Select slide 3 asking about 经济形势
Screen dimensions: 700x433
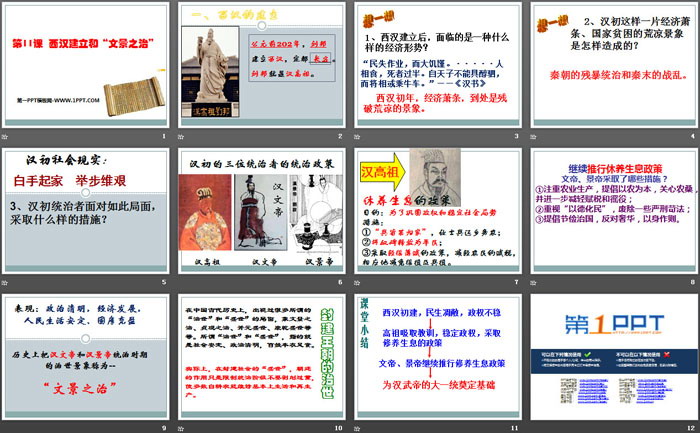438,65
